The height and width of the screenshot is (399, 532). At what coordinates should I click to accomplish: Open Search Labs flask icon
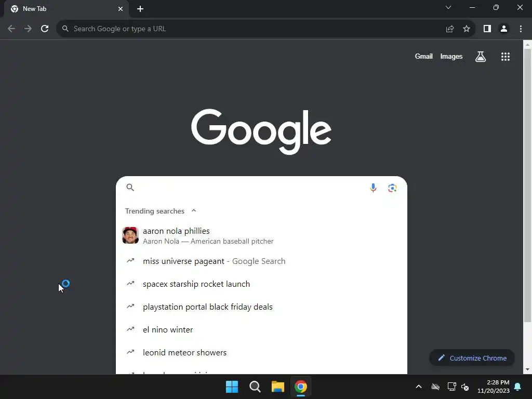[x=481, y=57]
